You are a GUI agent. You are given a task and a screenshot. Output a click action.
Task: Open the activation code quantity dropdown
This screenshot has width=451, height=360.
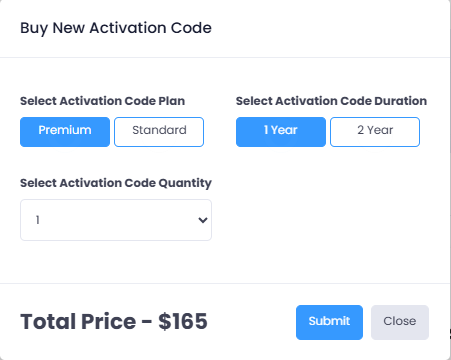click(x=116, y=220)
